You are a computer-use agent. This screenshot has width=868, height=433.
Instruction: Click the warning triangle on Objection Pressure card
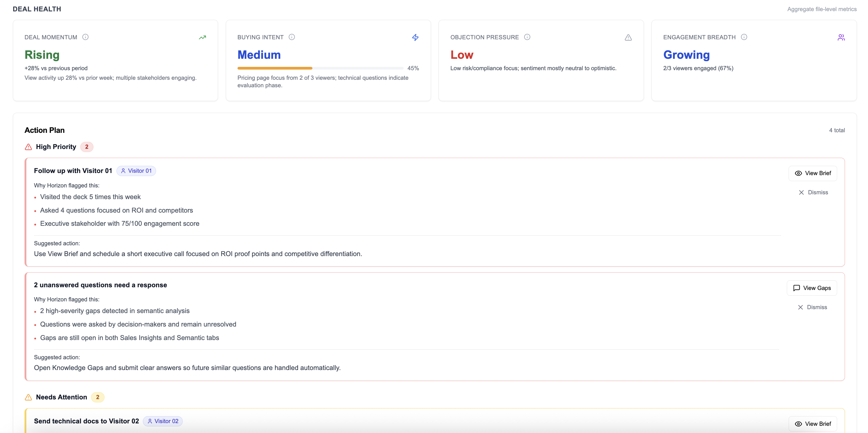[x=628, y=37]
